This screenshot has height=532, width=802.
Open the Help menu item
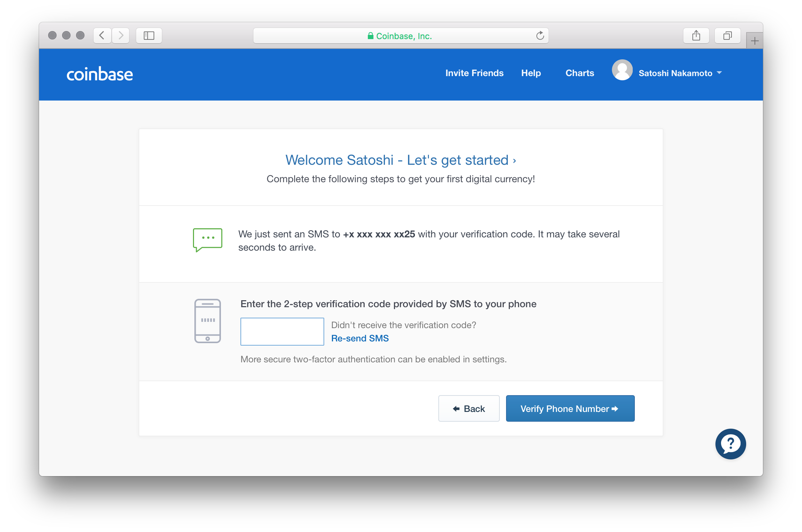pyautogui.click(x=531, y=73)
